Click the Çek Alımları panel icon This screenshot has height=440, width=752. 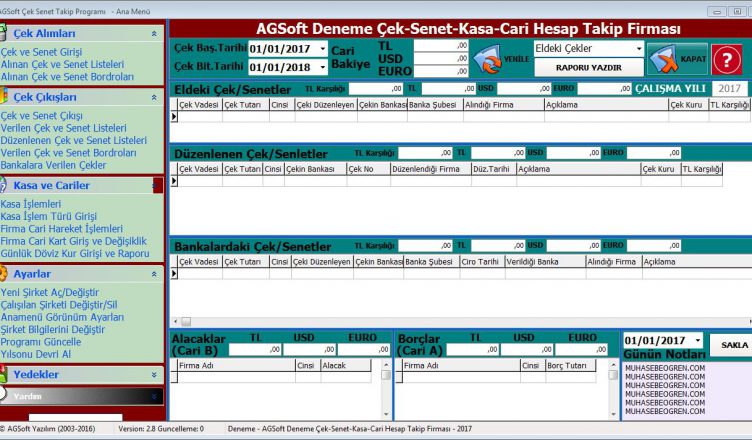click(3, 33)
